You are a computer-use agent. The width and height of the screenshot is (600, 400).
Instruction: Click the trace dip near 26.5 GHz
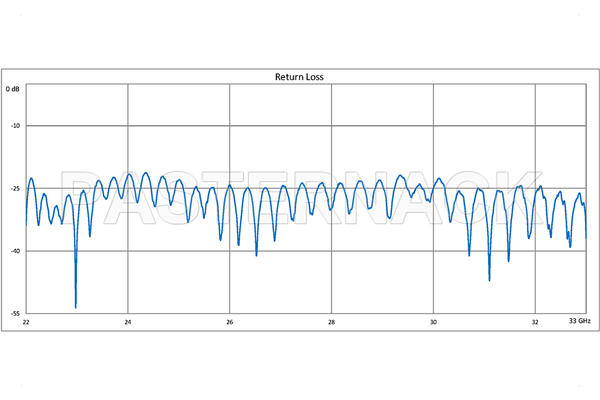point(256,254)
